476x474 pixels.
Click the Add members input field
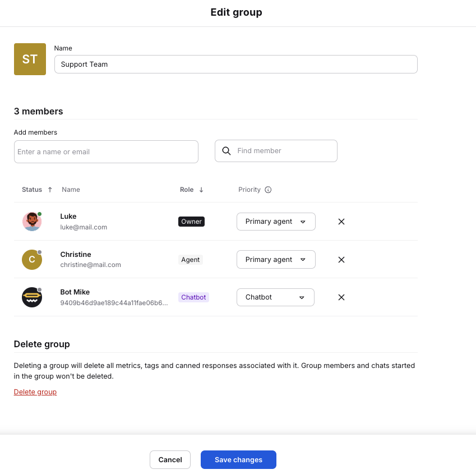pos(106,152)
